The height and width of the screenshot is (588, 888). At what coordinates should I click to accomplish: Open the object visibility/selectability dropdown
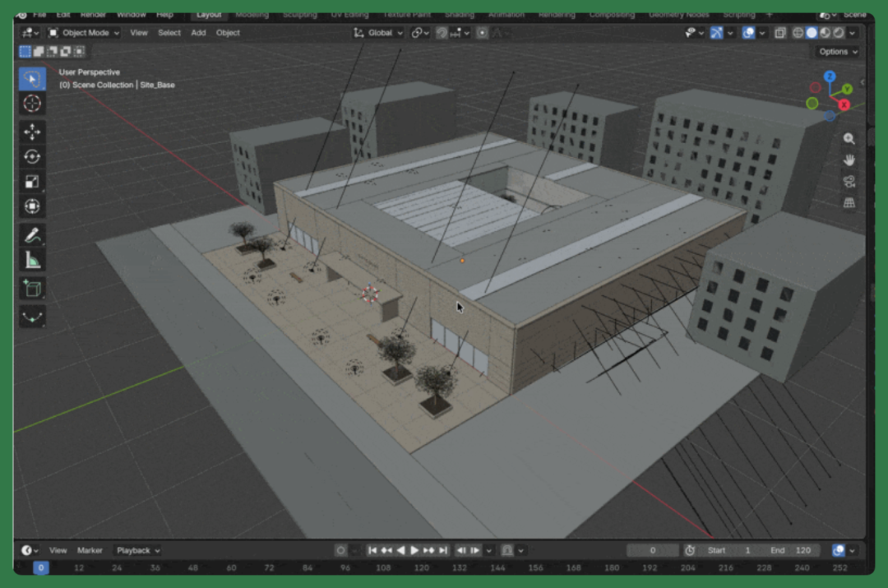[694, 33]
